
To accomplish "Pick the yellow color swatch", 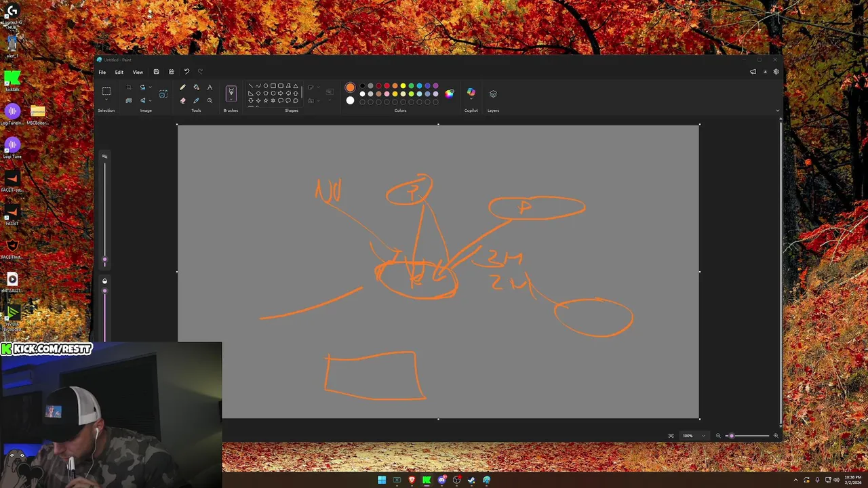I will click(x=403, y=86).
